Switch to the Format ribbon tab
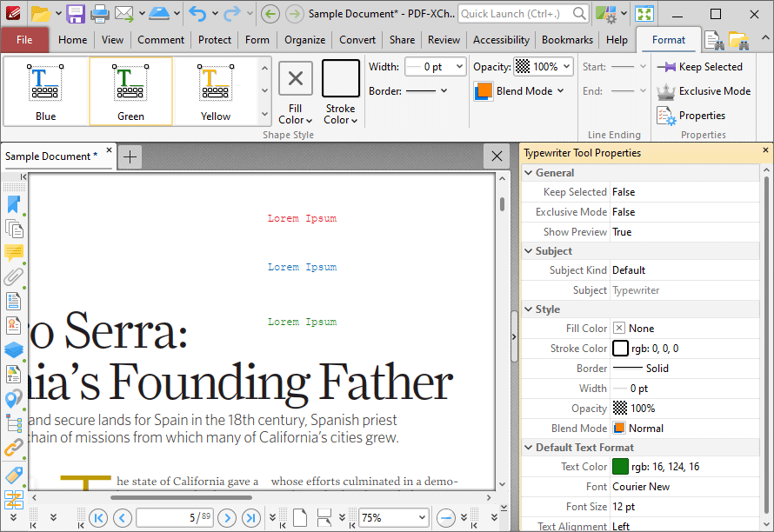This screenshot has width=774, height=532. pyautogui.click(x=669, y=40)
